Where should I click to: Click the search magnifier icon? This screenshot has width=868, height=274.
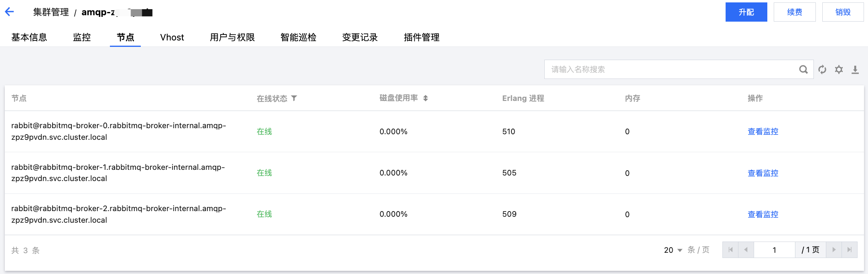pos(803,69)
